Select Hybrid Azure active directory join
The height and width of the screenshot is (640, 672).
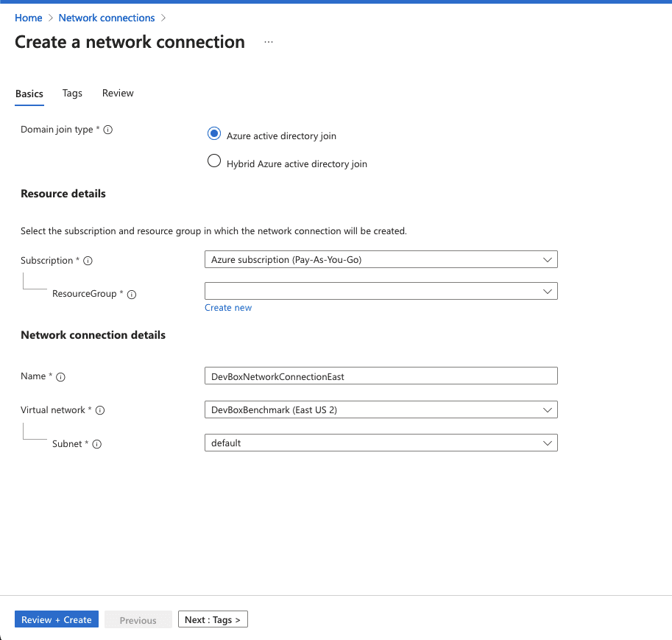(x=214, y=162)
